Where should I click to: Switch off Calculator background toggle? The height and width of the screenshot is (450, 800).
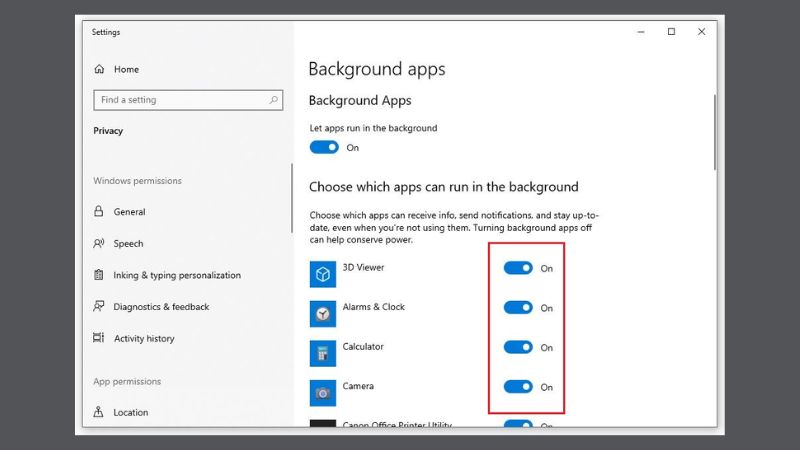[x=518, y=347]
